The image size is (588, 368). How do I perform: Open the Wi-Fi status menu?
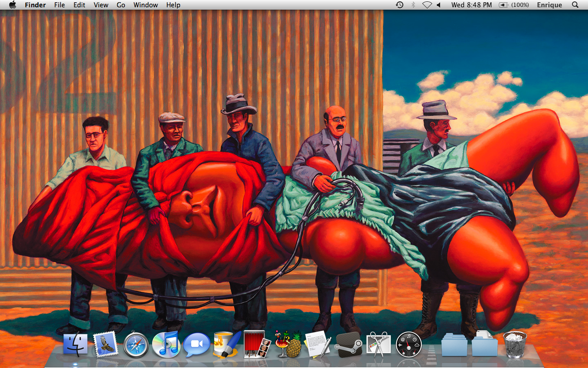(427, 5)
